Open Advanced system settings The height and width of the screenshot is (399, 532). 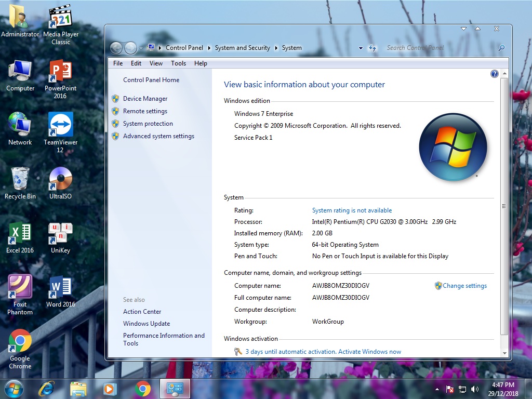tap(159, 136)
